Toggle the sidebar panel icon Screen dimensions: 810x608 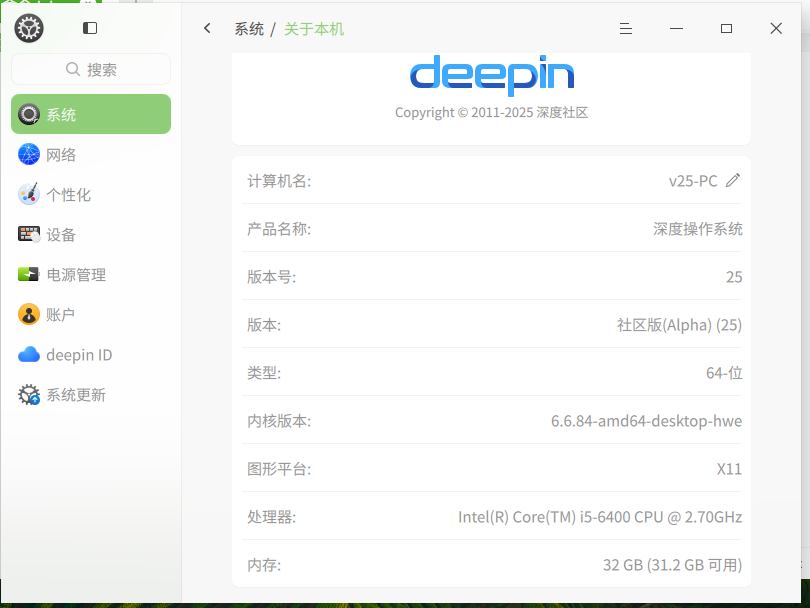click(90, 28)
